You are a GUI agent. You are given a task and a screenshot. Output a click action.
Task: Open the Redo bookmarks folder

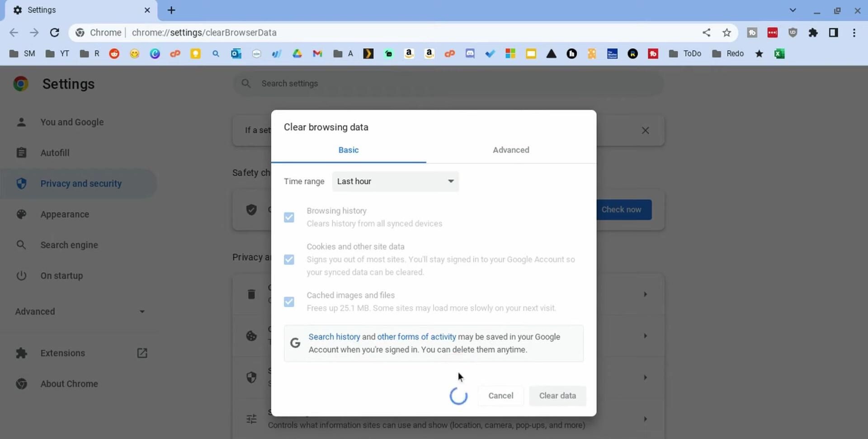point(728,54)
